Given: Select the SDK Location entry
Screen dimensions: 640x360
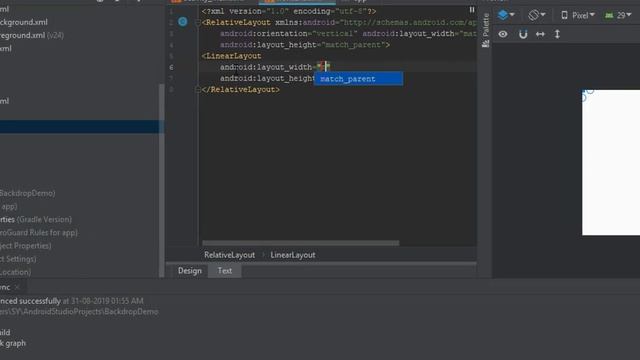Looking at the screenshot, I should [16, 272].
